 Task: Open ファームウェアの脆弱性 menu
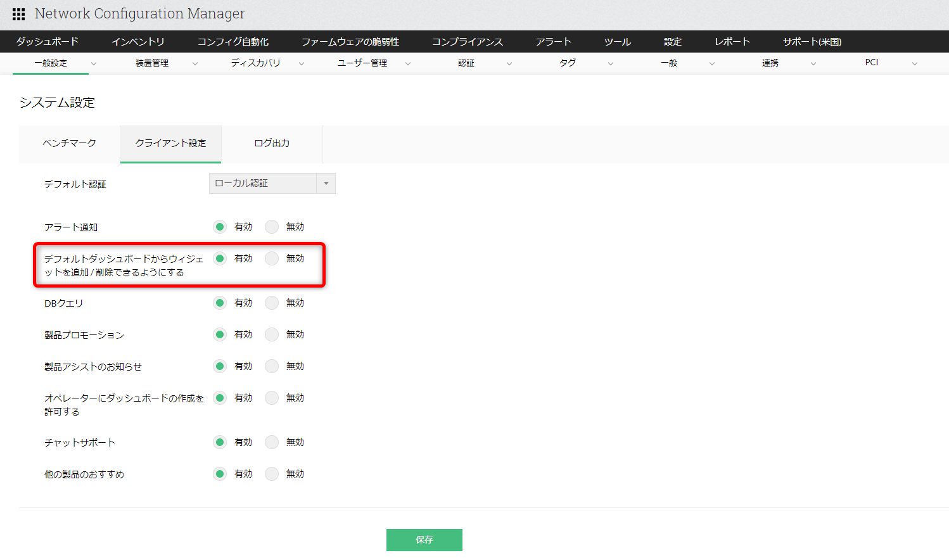(350, 42)
